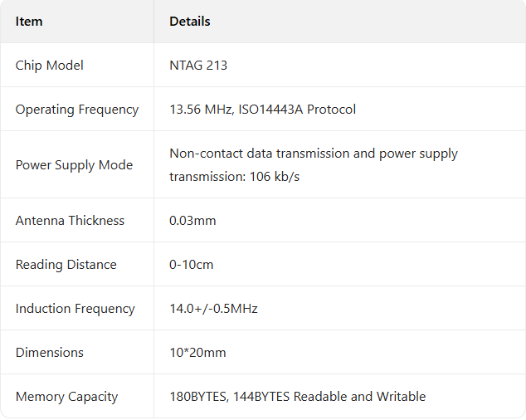Click the "13.56 MHz" frequency text
Screen dimensions: 526x420
point(199,110)
